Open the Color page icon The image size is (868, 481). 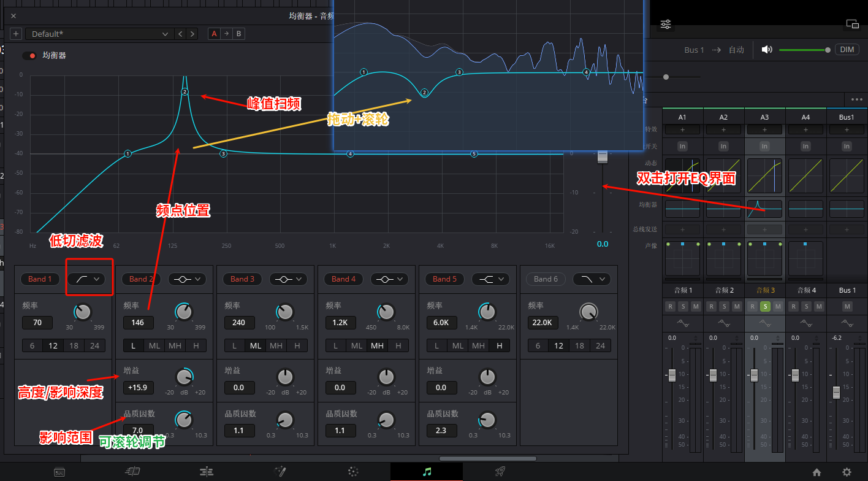tap(353, 472)
